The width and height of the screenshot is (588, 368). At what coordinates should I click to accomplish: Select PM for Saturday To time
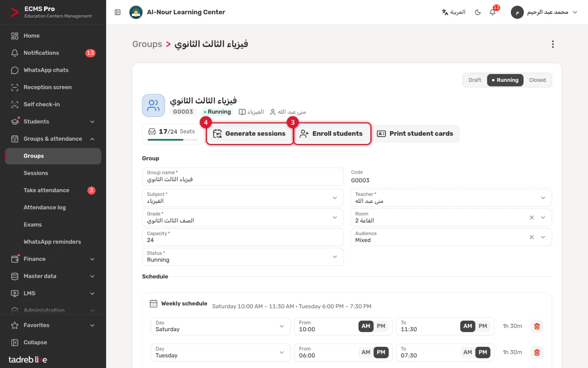[x=483, y=326]
